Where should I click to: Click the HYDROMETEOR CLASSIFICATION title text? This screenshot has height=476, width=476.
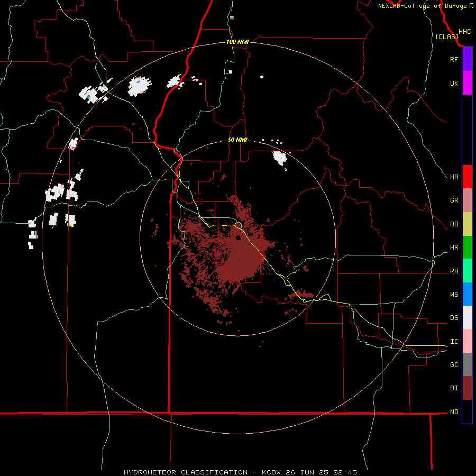[x=186, y=472]
